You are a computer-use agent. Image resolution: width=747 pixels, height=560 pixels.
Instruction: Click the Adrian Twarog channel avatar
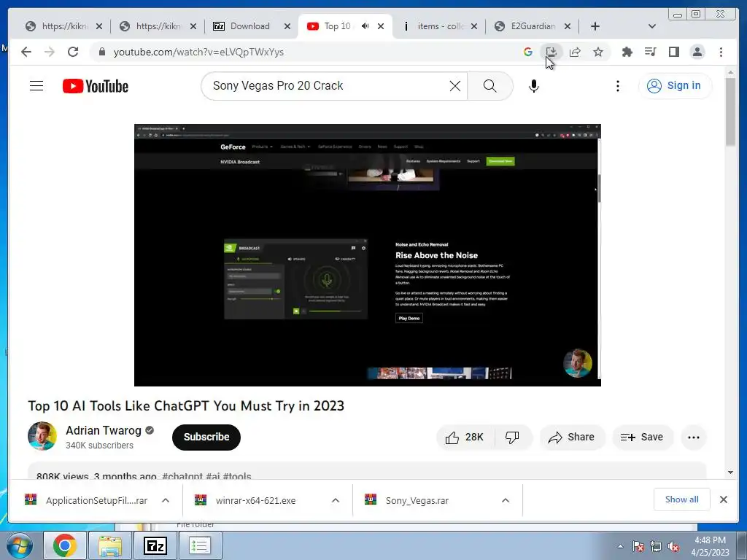click(42, 436)
